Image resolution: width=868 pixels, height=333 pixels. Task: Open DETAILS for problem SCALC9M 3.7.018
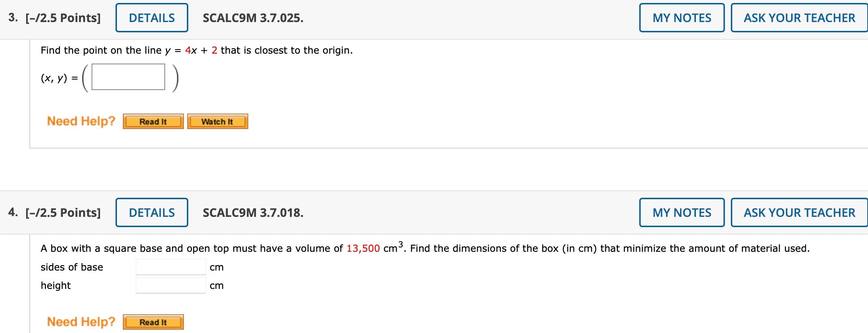point(152,212)
